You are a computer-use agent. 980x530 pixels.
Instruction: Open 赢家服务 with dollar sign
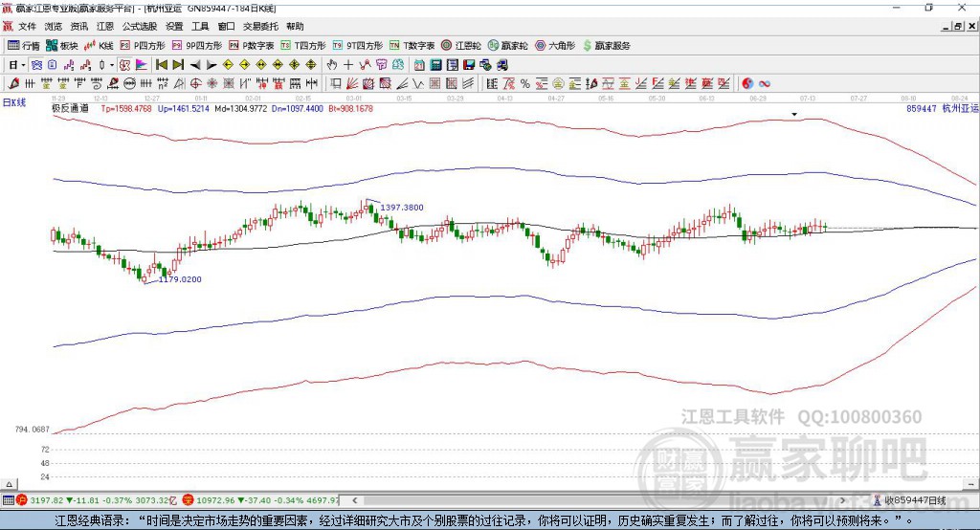tap(606, 46)
